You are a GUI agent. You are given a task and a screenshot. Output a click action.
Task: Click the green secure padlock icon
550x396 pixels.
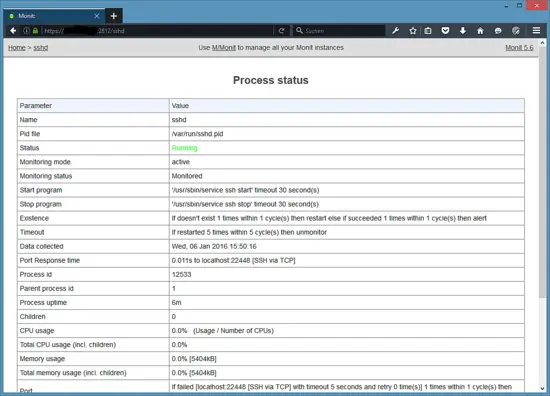coord(35,31)
